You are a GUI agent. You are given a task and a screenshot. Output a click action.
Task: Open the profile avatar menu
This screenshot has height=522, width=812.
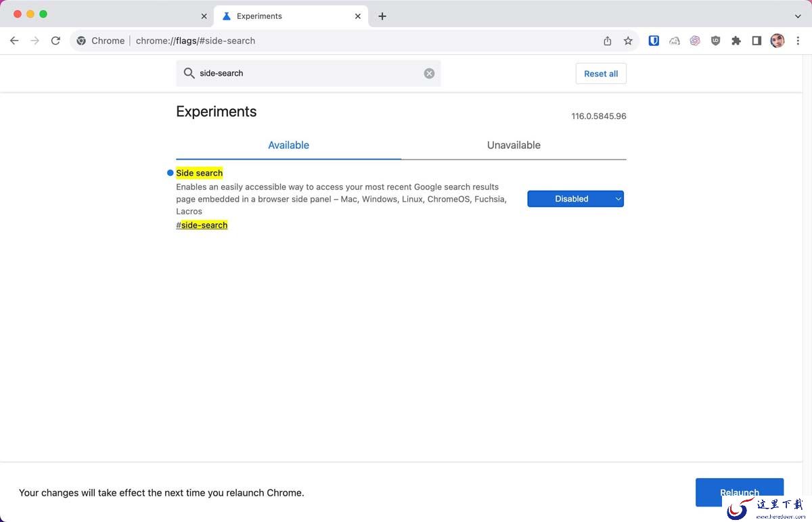click(x=777, y=41)
